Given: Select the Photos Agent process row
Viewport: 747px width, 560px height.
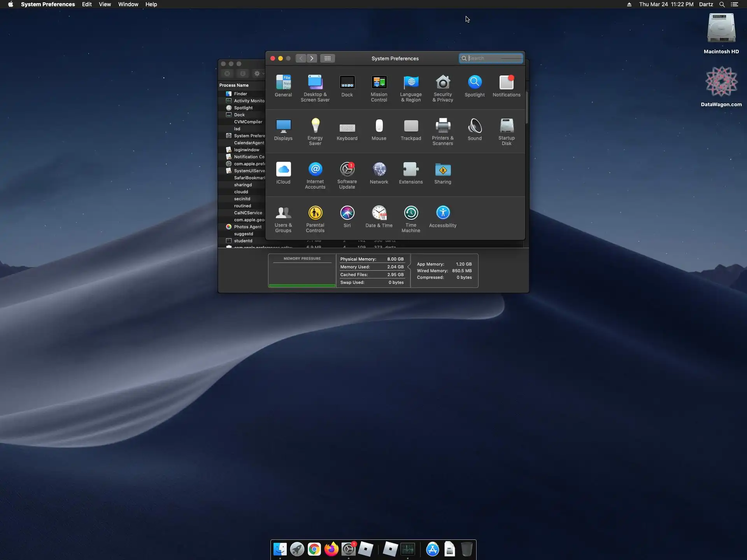Looking at the screenshot, I should 247,227.
